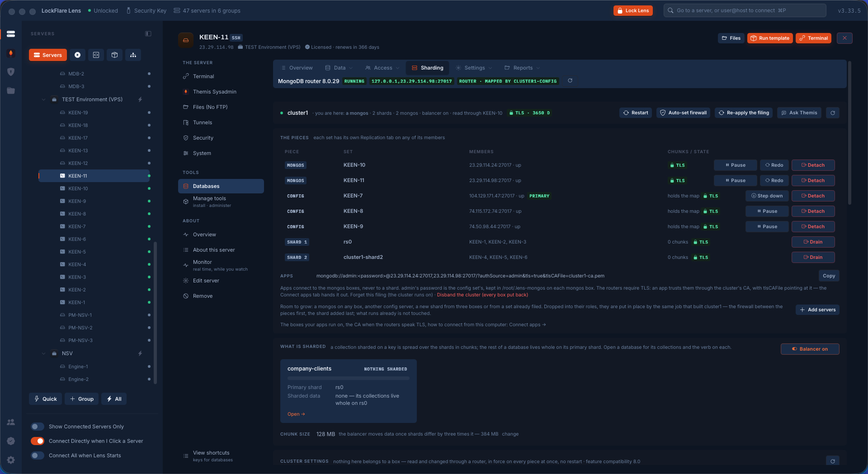Click Redo for the KEEN-10 mongos
The height and width of the screenshot is (474, 868).
(x=774, y=165)
